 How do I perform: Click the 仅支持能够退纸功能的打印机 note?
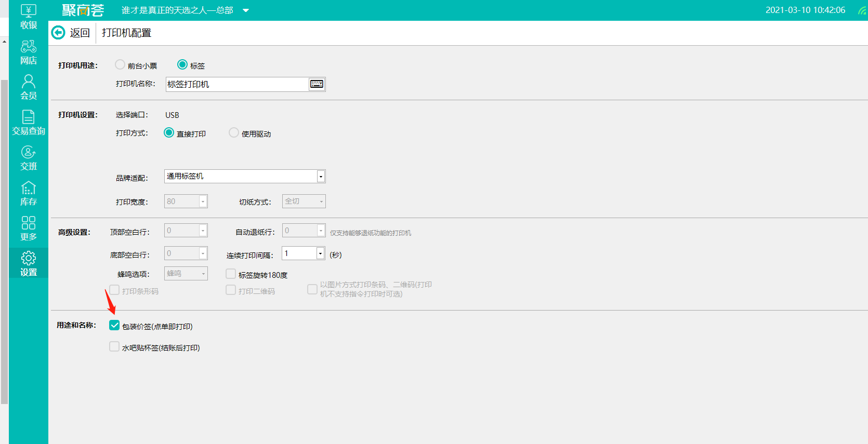pos(371,233)
